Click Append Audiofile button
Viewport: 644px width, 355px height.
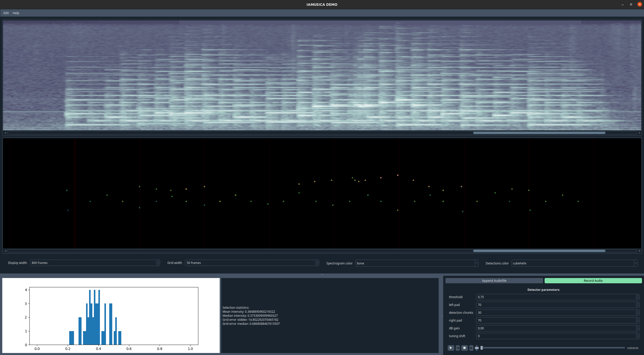tap(494, 281)
